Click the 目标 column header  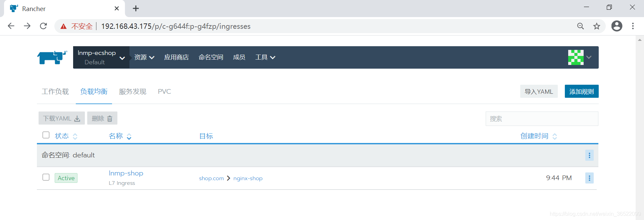[206, 136]
